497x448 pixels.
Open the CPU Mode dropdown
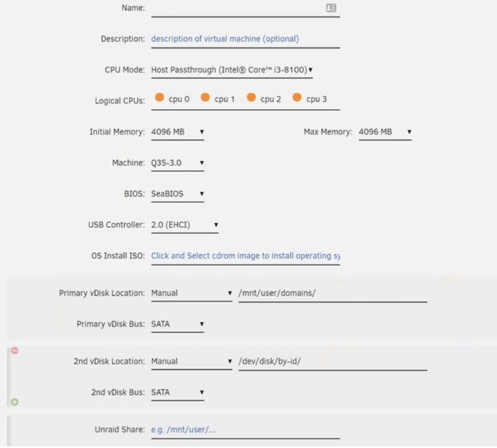tap(231, 70)
